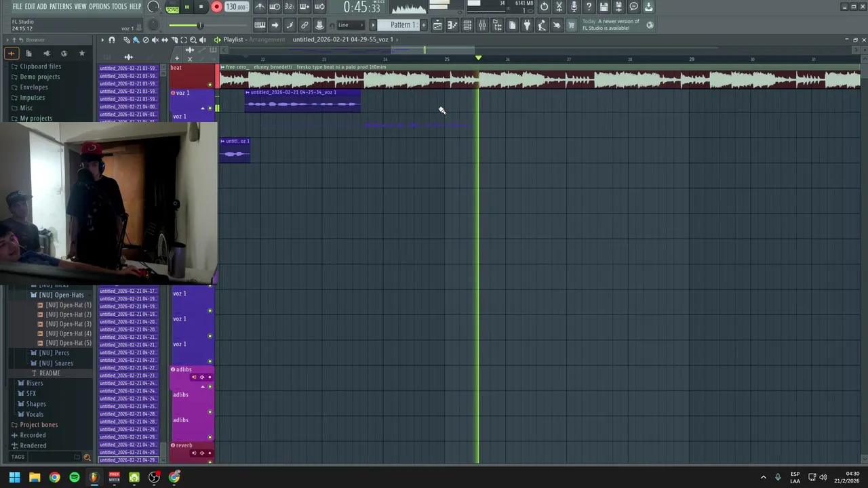Click the download update icon
This screenshot has height=488, width=868.
[649, 7]
